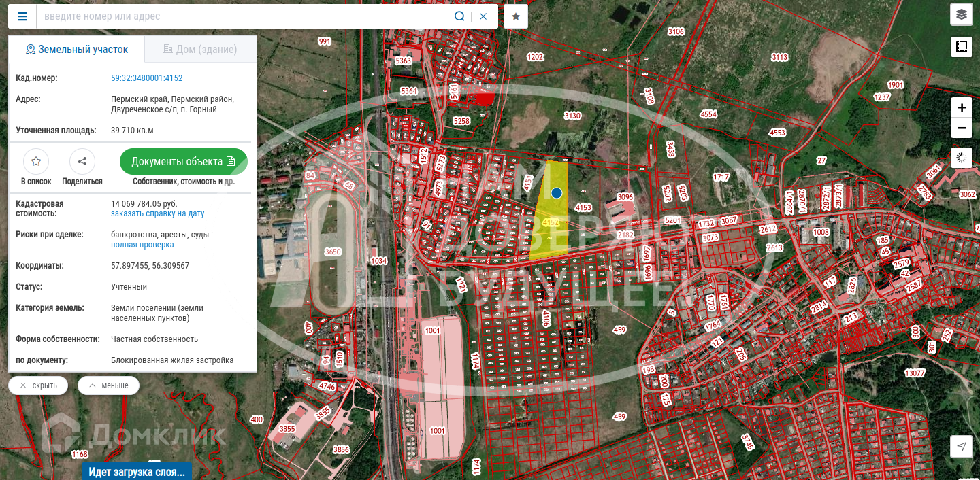Click map parcel label 3113

click(779, 57)
